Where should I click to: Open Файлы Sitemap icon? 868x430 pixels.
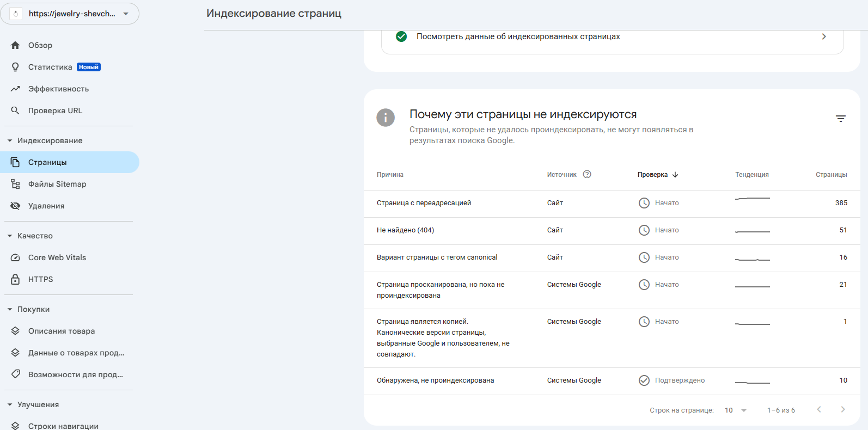[x=15, y=184]
